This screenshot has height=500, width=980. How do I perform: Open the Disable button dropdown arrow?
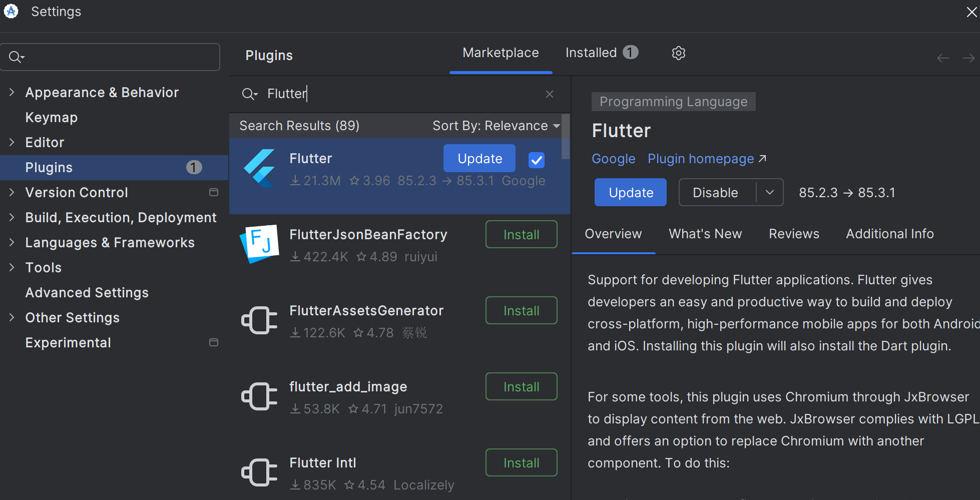pos(770,192)
